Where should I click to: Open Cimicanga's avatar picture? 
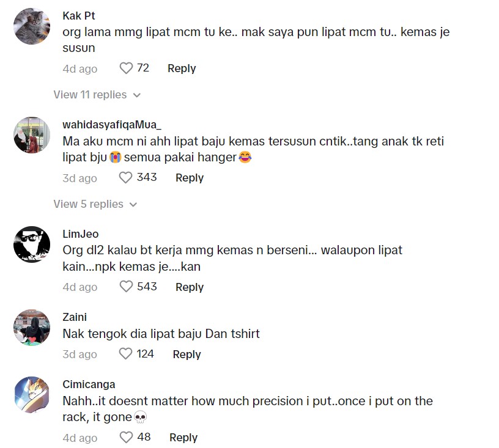point(32,395)
